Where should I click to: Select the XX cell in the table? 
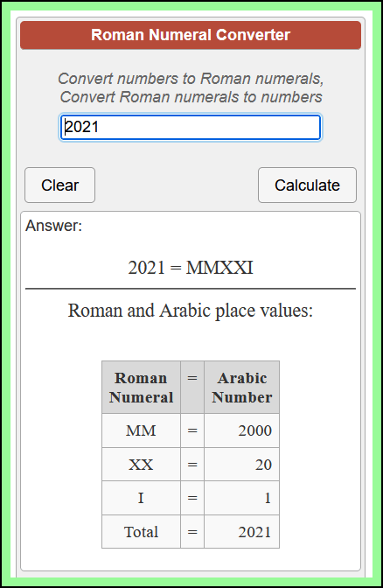142,465
